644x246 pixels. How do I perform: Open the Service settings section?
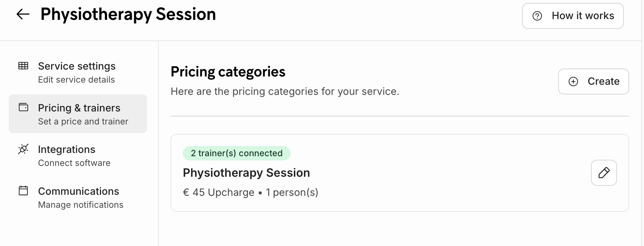(77, 66)
